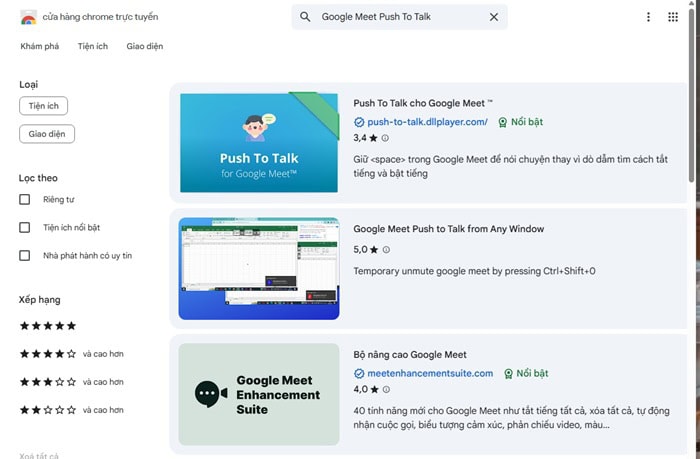
Task: Open the Google apps grid
Action: [x=673, y=17]
